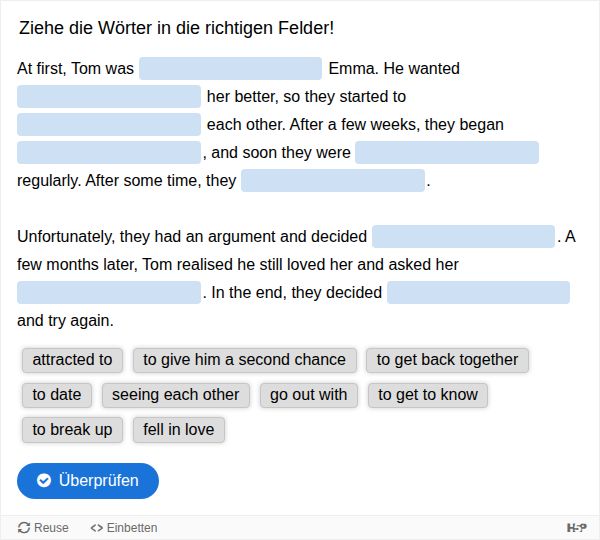Open the Einbetten embed link
Screen dimensions: 600x540
(x=124, y=527)
